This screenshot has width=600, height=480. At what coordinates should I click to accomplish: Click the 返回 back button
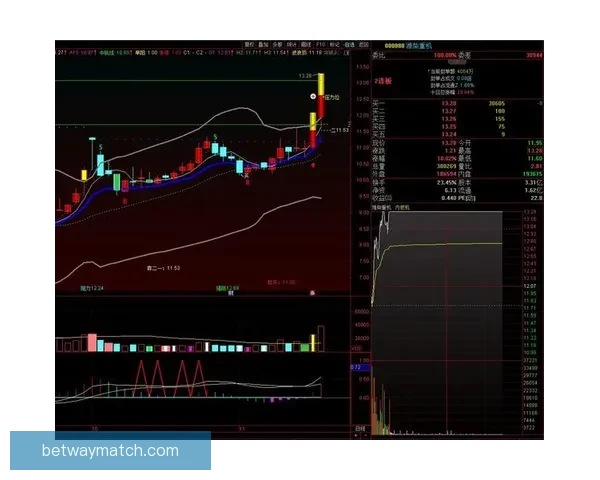click(x=364, y=45)
